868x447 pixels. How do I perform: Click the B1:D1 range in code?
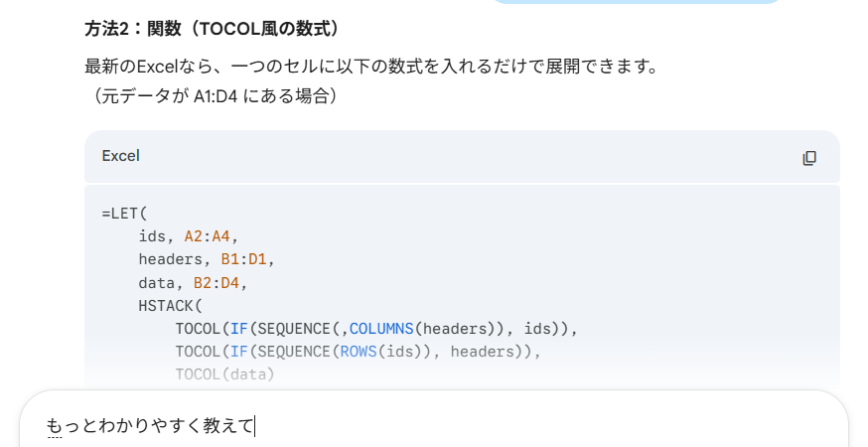click(x=243, y=259)
